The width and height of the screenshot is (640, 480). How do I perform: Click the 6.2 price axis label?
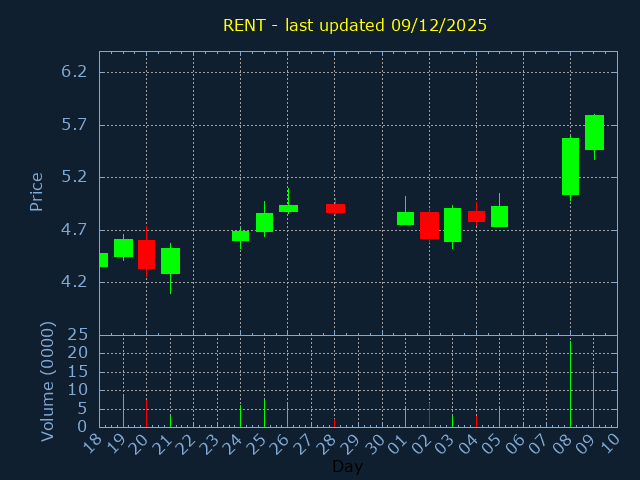(x=74, y=72)
